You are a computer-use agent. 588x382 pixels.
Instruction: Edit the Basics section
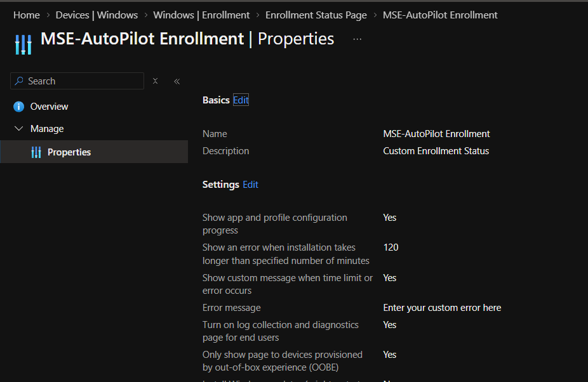241,100
